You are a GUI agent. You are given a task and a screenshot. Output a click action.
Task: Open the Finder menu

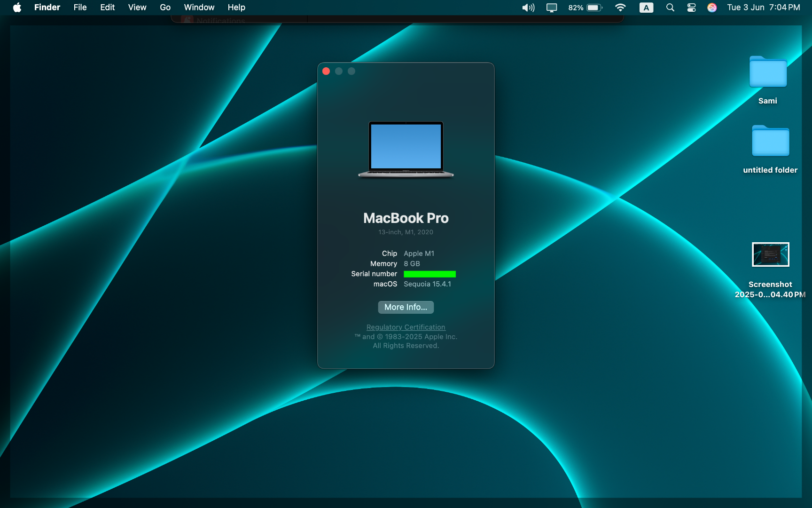click(47, 8)
